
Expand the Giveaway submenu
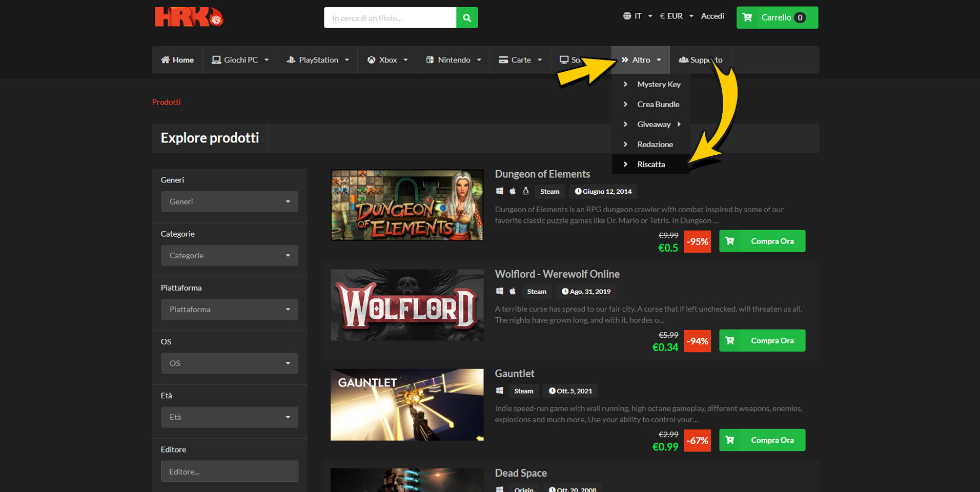654,125
